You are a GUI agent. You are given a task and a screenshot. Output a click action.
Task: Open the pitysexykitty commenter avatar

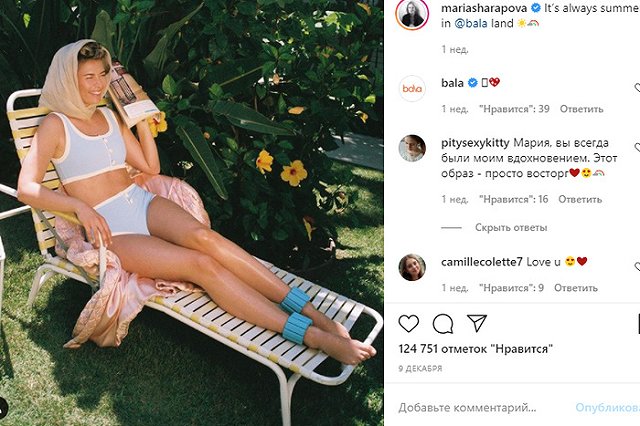pyautogui.click(x=412, y=148)
